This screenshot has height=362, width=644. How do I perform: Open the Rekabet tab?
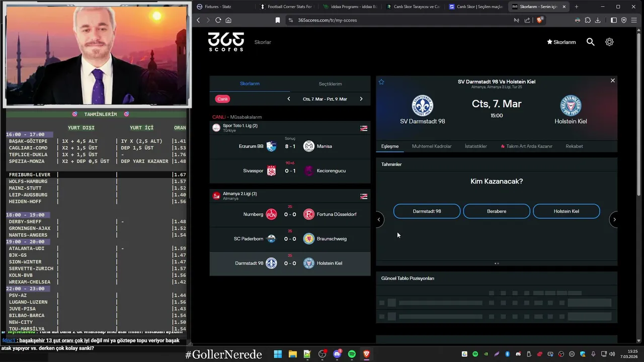click(x=574, y=146)
